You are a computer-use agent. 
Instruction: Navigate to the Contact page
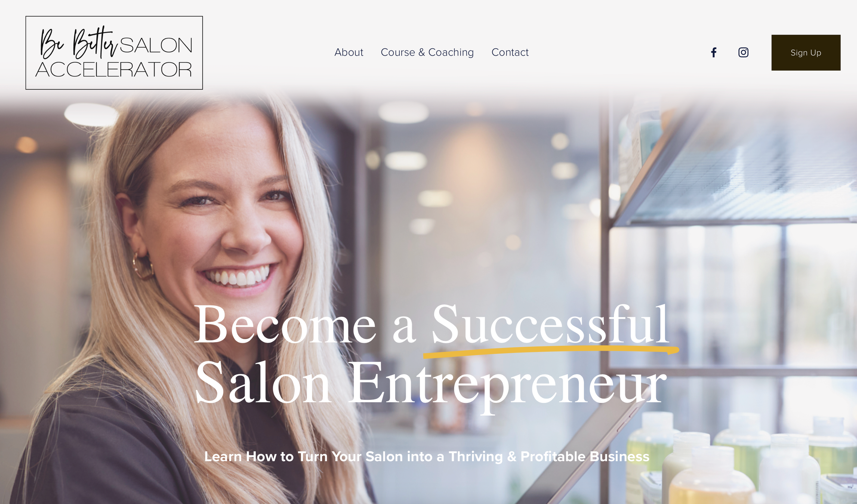tap(510, 52)
